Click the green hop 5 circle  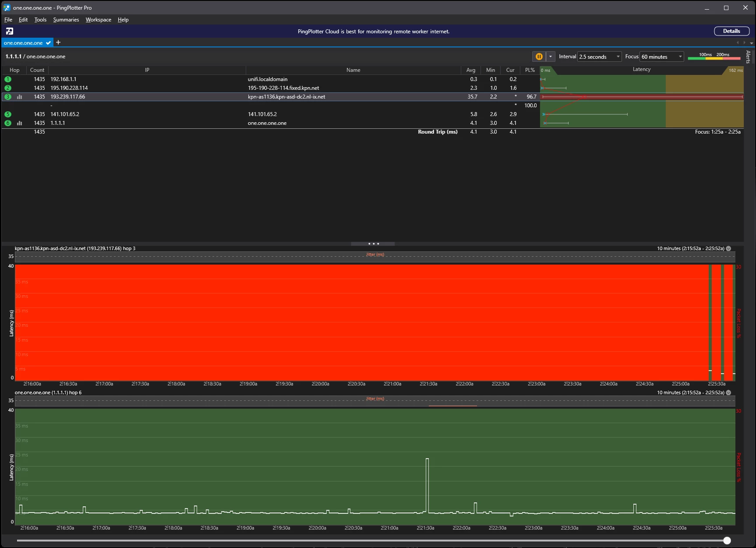[8, 114]
